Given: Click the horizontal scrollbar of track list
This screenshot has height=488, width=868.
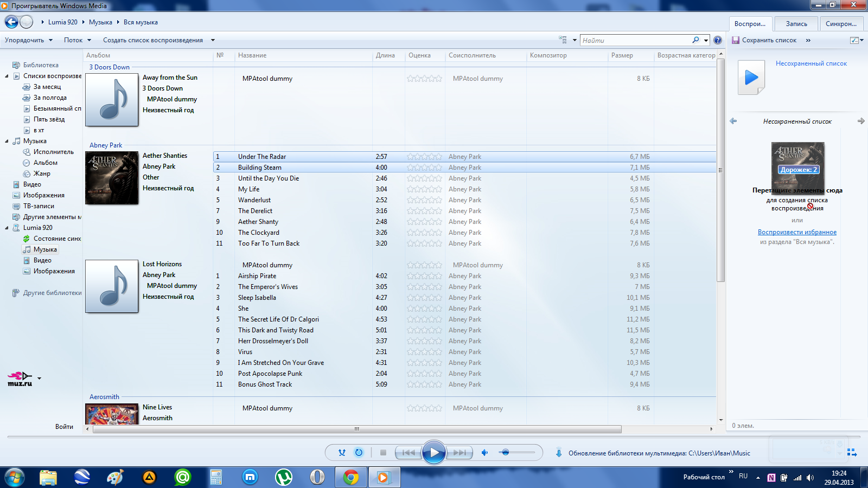Looking at the screenshot, I should coord(357,429).
